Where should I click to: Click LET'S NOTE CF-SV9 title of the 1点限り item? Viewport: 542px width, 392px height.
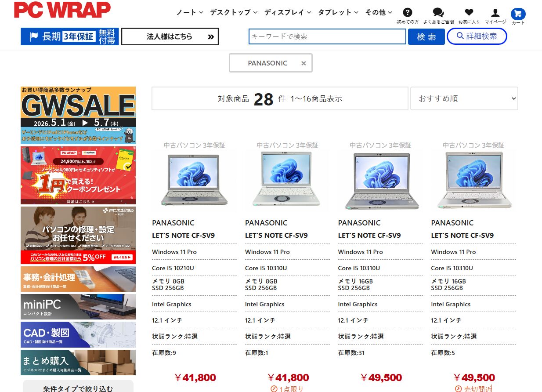pos(276,235)
